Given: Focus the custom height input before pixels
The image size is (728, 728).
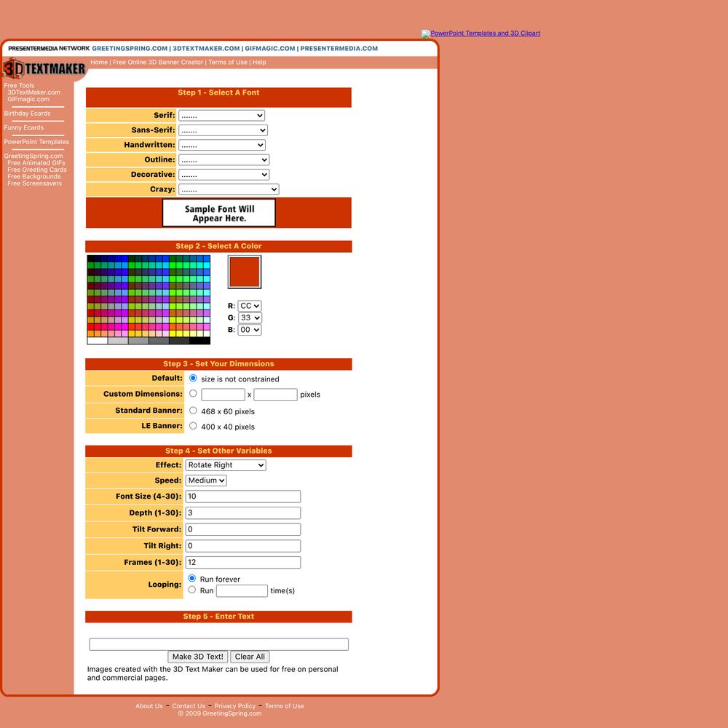Looking at the screenshot, I should click(x=275, y=395).
